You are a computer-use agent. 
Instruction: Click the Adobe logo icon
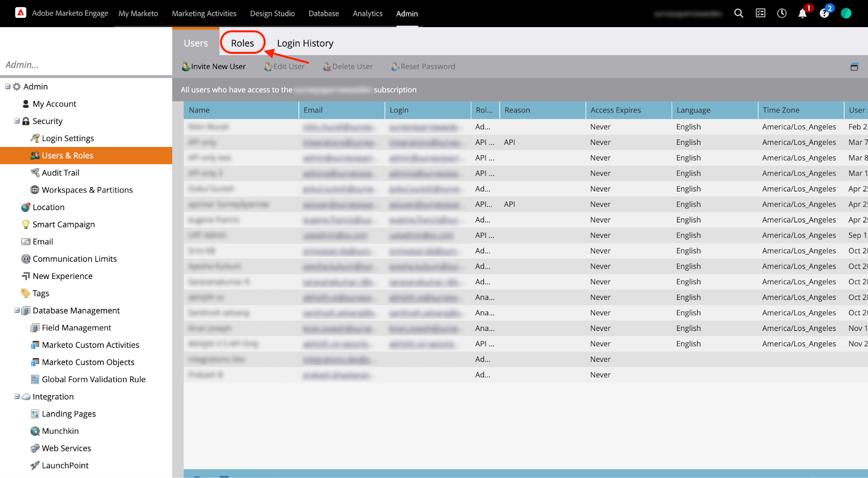click(21, 13)
